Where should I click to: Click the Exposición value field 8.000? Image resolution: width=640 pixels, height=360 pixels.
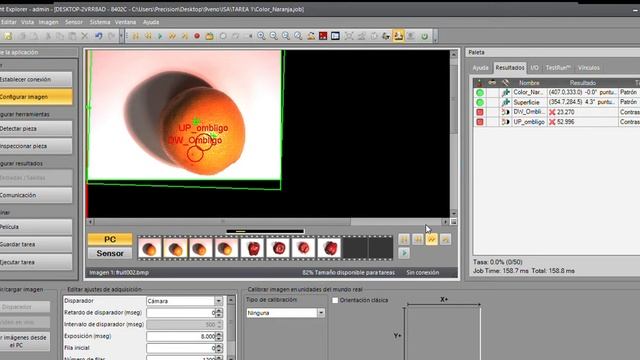point(181,336)
